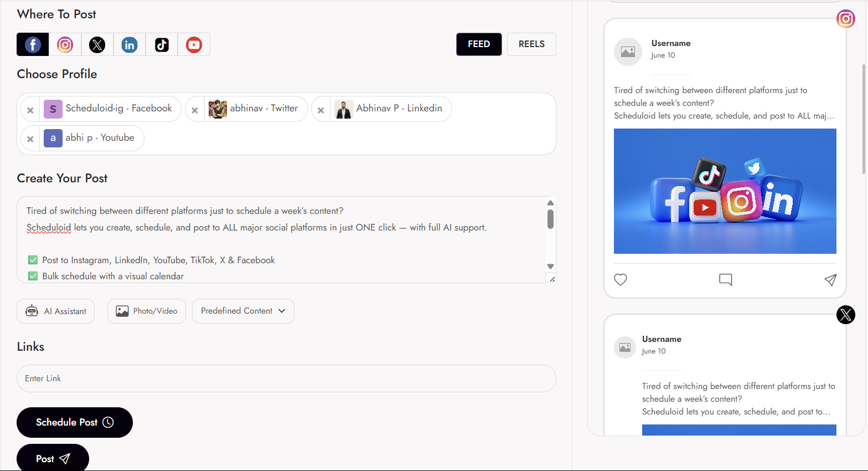Select the YouTube platform icon

[x=194, y=44]
